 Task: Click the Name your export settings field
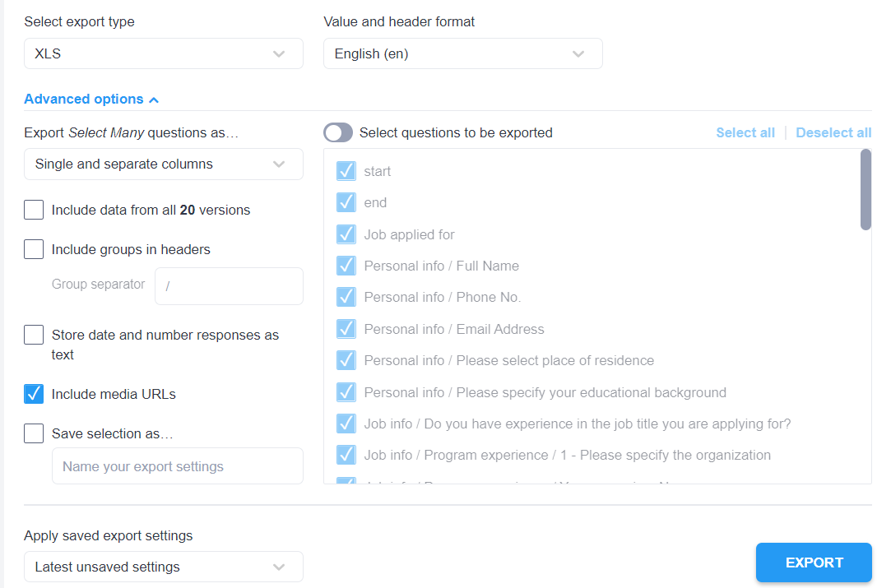(x=178, y=465)
